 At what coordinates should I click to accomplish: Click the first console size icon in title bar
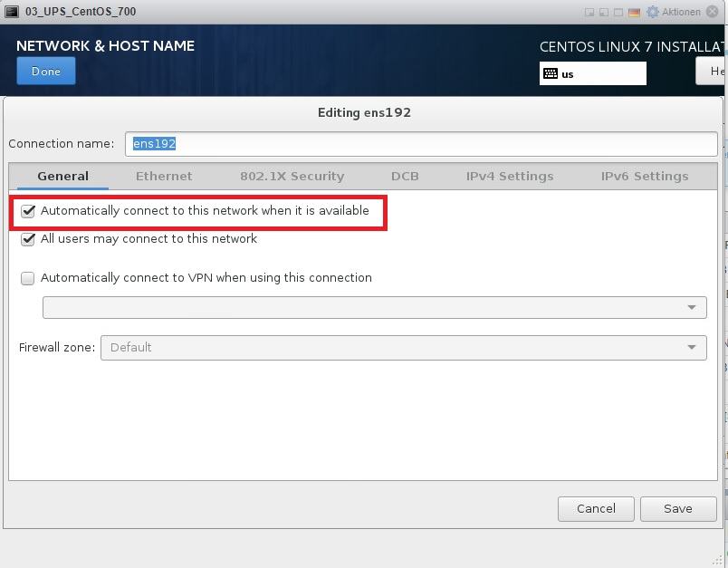coord(589,13)
